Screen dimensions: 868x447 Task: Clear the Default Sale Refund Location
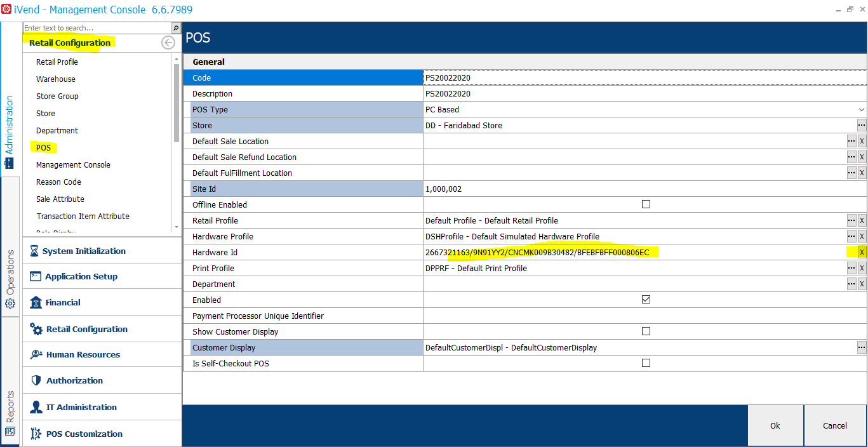tap(862, 157)
